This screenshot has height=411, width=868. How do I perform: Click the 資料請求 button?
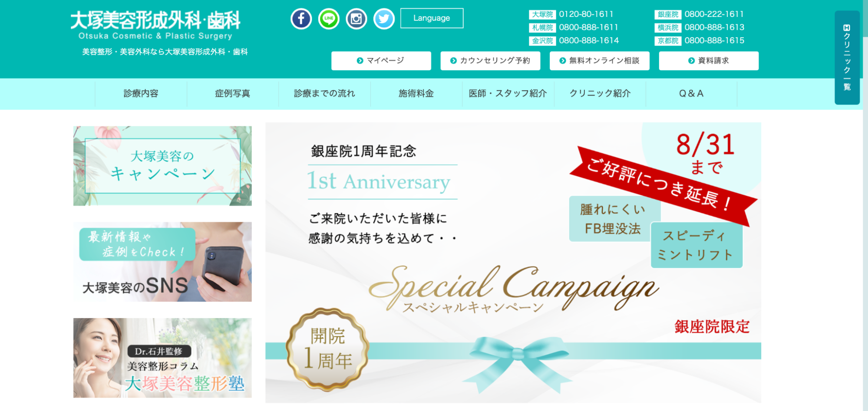pos(709,61)
